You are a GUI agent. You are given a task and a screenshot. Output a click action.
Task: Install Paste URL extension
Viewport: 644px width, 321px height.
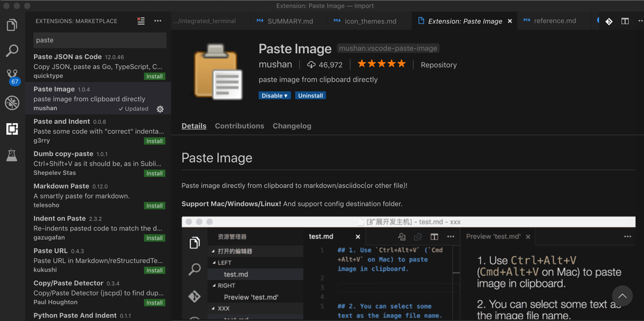tap(154, 270)
